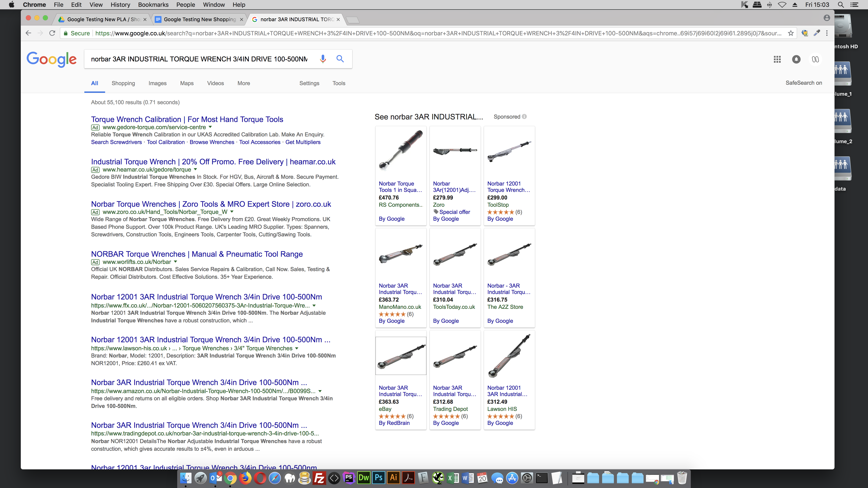Open the Torque Wrench Calibration ad link
Image resolution: width=868 pixels, height=488 pixels.
click(187, 119)
